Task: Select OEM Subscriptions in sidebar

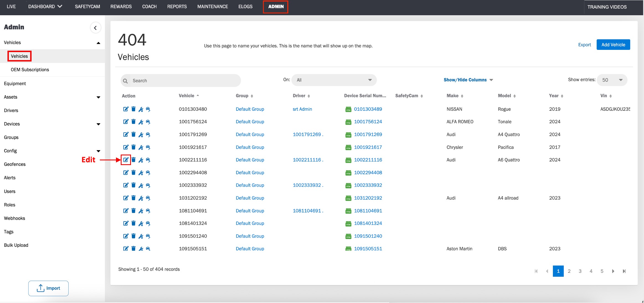Action: [30, 70]
